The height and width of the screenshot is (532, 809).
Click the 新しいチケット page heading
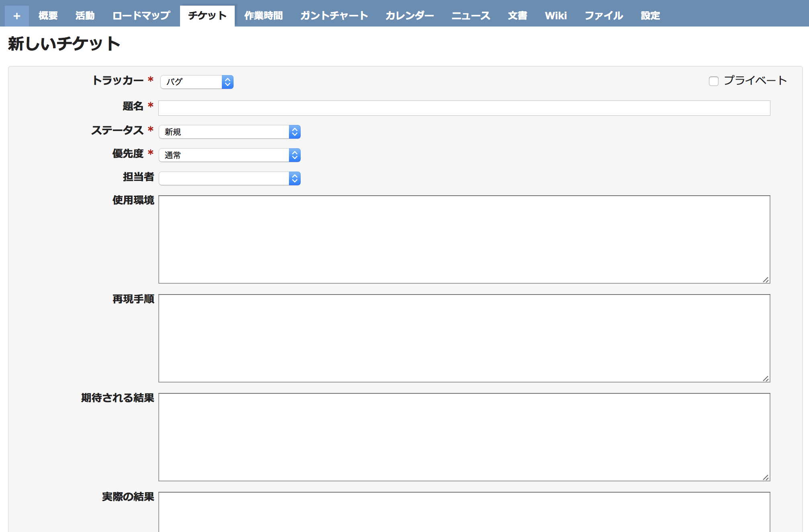tap(64, 43)
